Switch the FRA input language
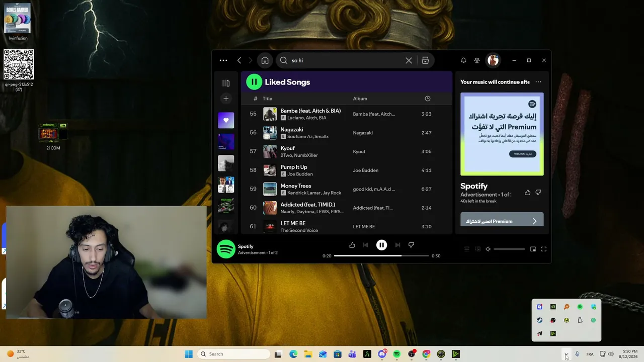 [x=590, y=354]
